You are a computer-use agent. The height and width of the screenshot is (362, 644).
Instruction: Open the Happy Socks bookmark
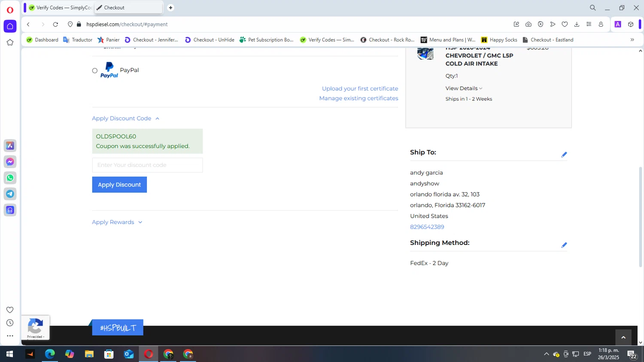[x=499, y=40]
